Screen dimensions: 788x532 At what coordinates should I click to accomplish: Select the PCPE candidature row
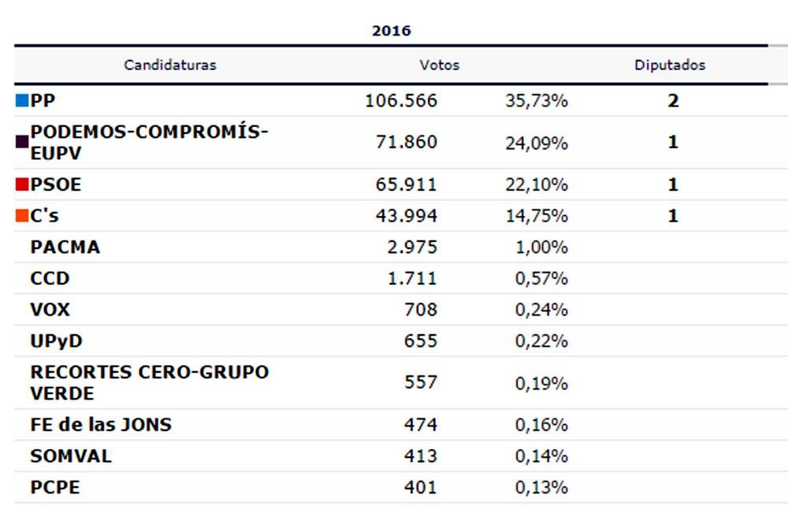tap(54, 487)
